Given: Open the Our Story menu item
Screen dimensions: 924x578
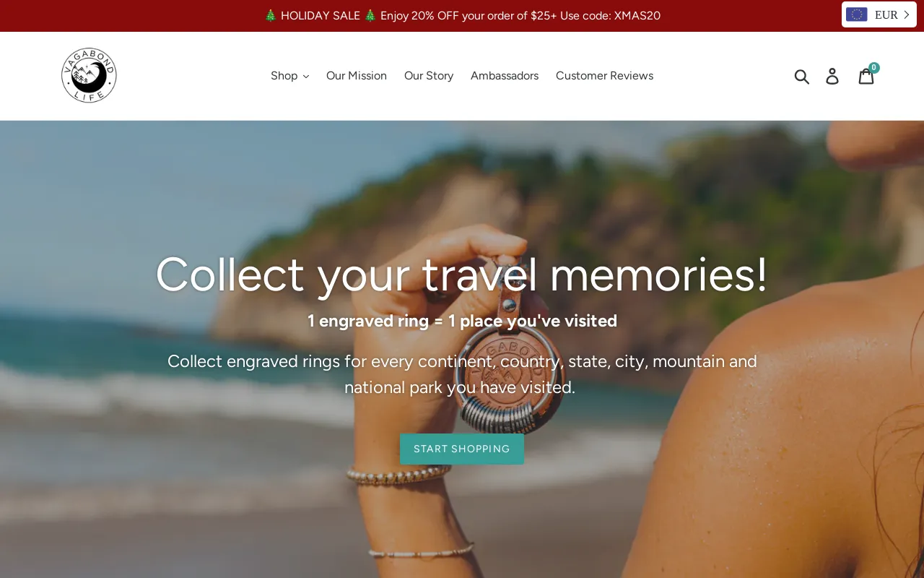Looking at the screenshot, I should point(429,76).
